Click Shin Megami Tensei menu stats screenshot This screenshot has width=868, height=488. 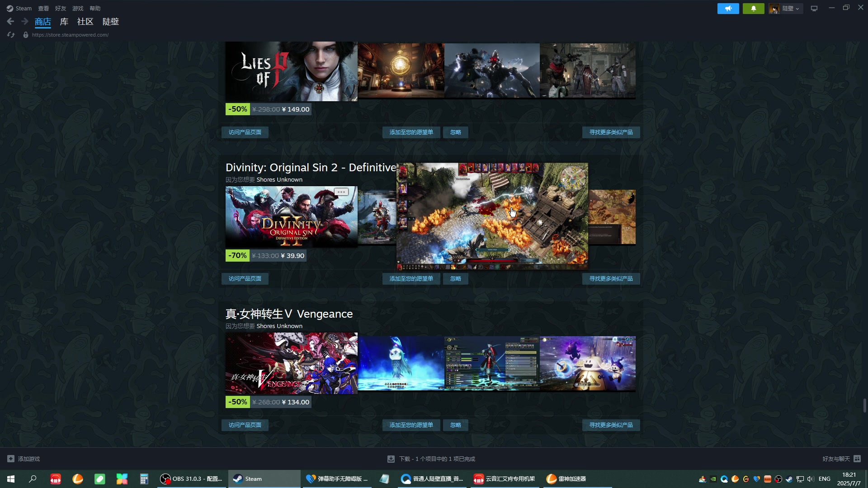point(492,363)
